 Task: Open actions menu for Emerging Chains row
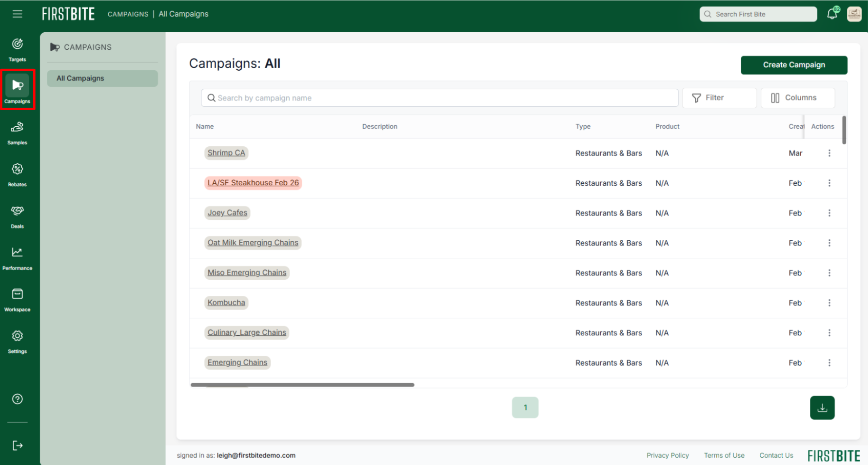pyautogui.click(x=829, y=363)
